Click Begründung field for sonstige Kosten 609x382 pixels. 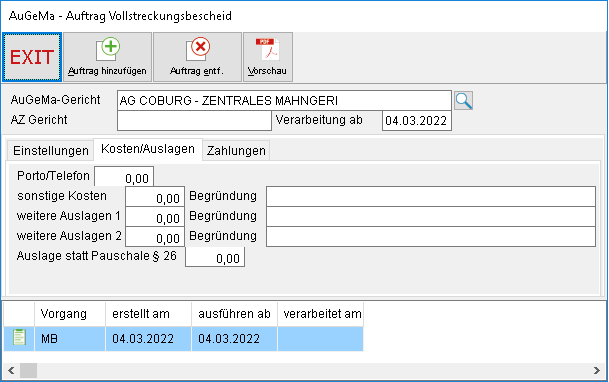click(x=431, y=196)
